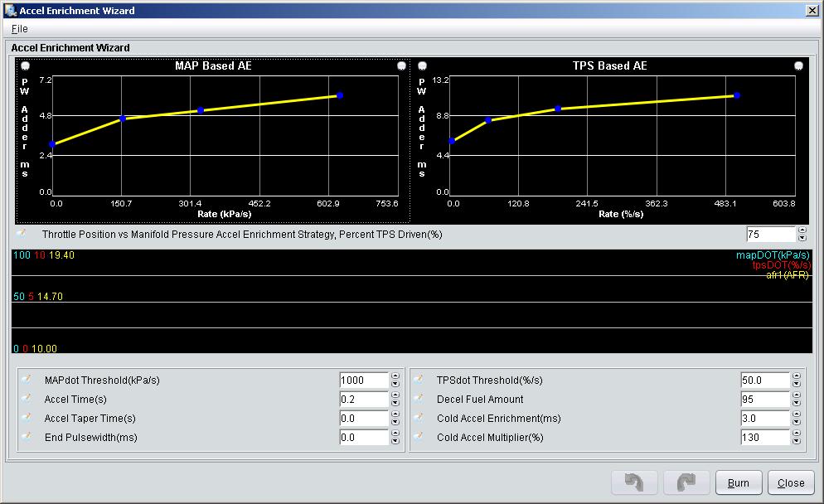Viewport: 824px width, 504px height.
Task: Click the icon beside MAPdot Threshold label
Action: [26, 380]
